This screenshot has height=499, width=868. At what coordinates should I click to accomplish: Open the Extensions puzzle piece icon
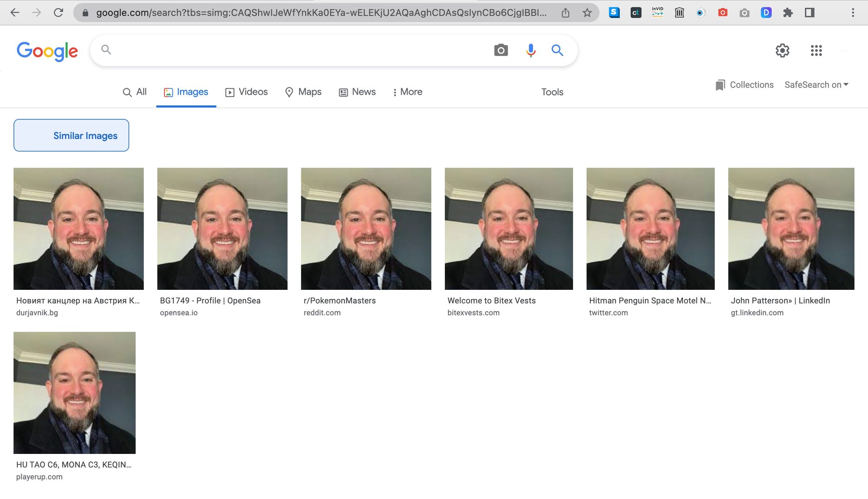(788, 13)
